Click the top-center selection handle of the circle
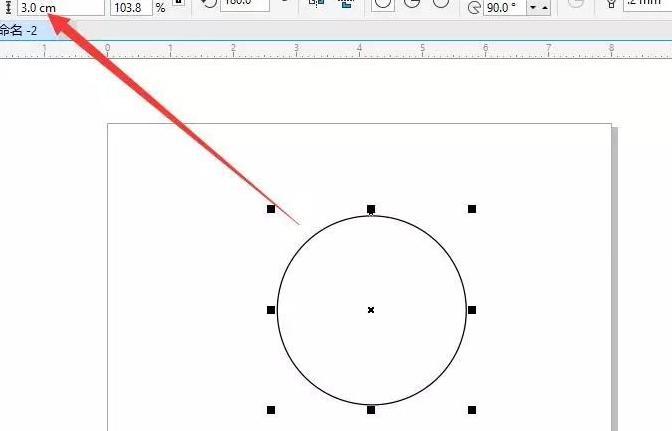 coord(371,209)
